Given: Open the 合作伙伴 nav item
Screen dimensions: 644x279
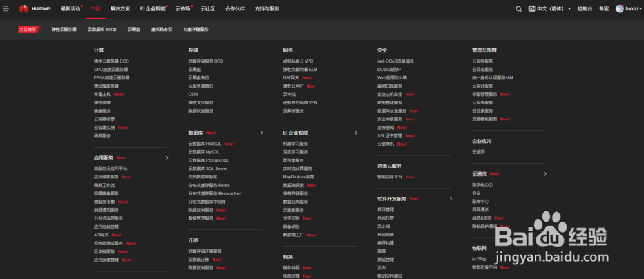Looking at the screenshot, I should coord(235,8).
